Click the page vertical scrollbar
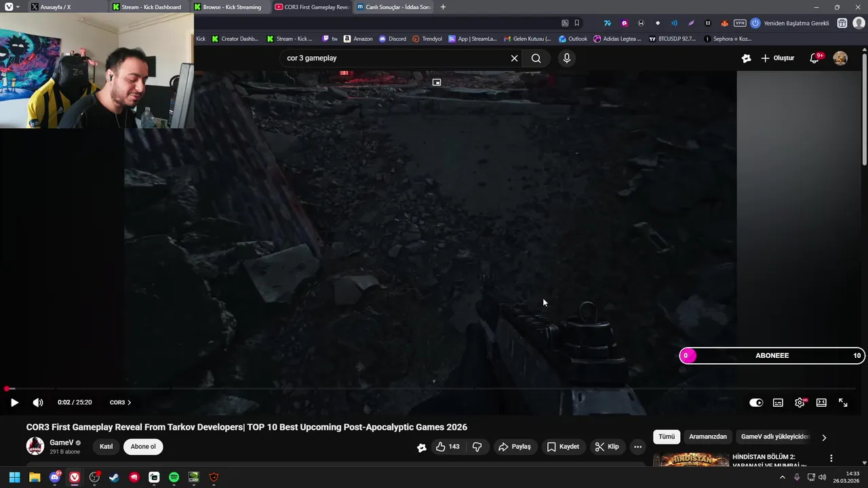Screen dimensions: 868x488 coord(865,108)
